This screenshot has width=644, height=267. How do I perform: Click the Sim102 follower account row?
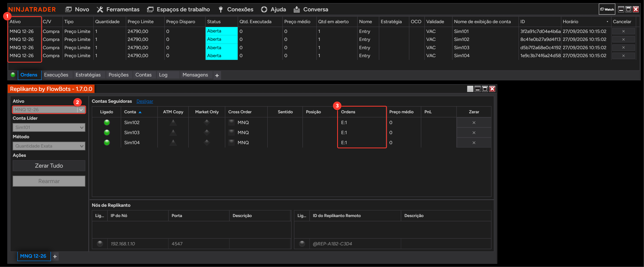(291, 123)
